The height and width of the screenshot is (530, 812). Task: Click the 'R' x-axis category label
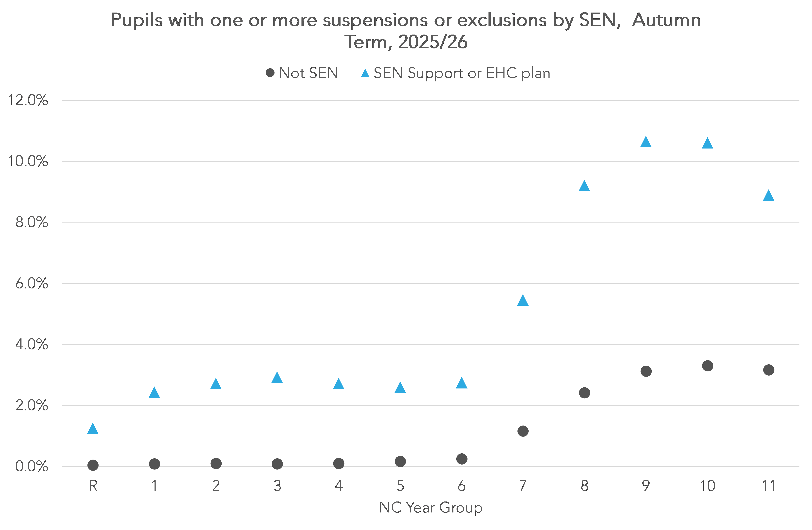click(93, 486)
